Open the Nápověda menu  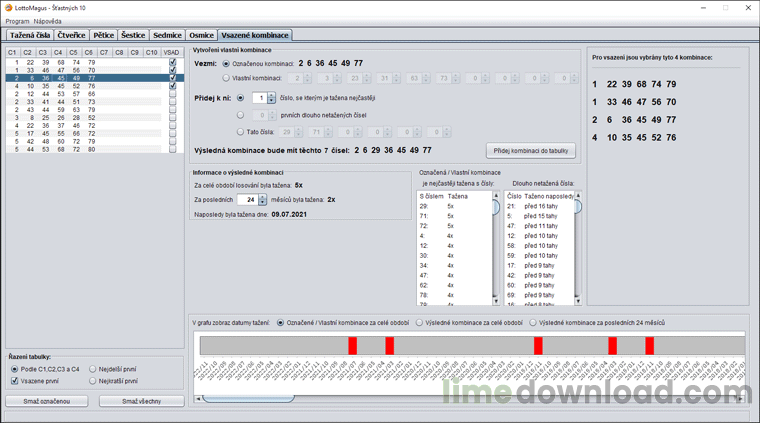(x=48, y=21)
